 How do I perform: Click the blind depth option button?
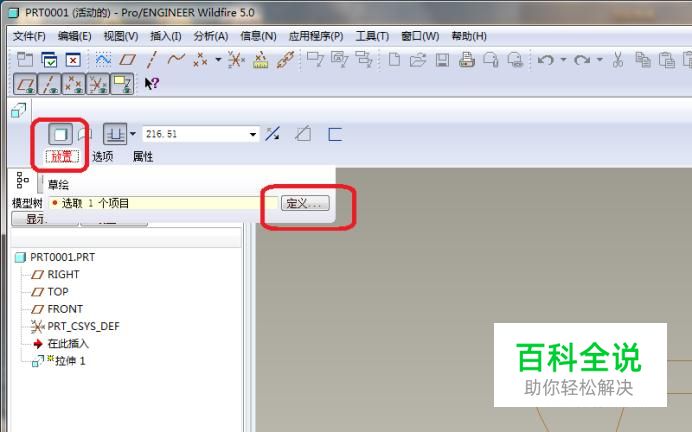[115, 134]
